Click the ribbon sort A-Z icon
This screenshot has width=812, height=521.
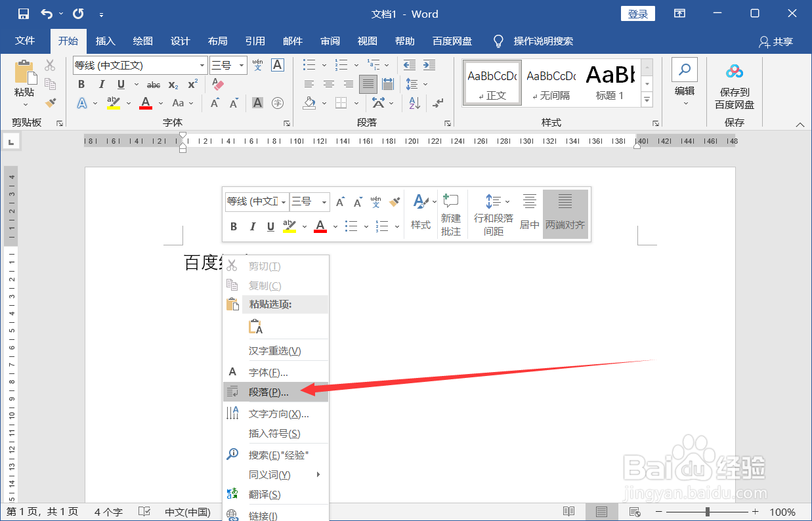(x=414, y=103)
